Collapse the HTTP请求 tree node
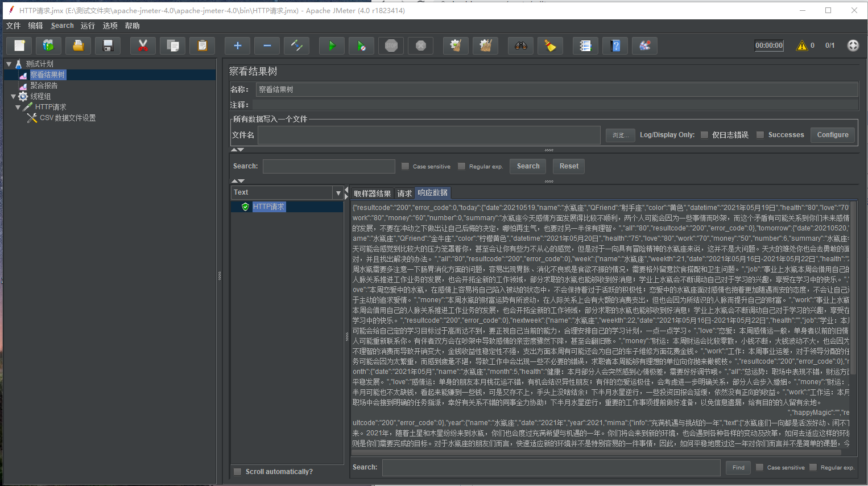The image size is (868, 486). (18, 107)
